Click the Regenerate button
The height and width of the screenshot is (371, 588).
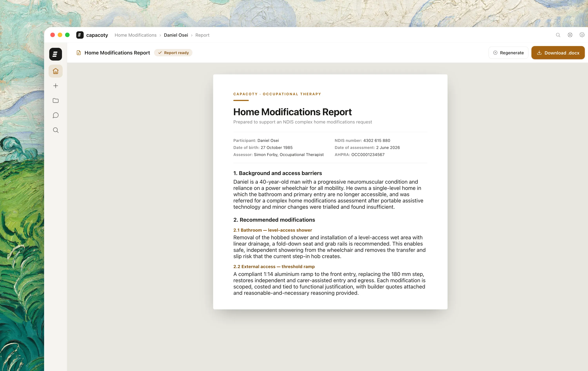(x=508, y=53)
